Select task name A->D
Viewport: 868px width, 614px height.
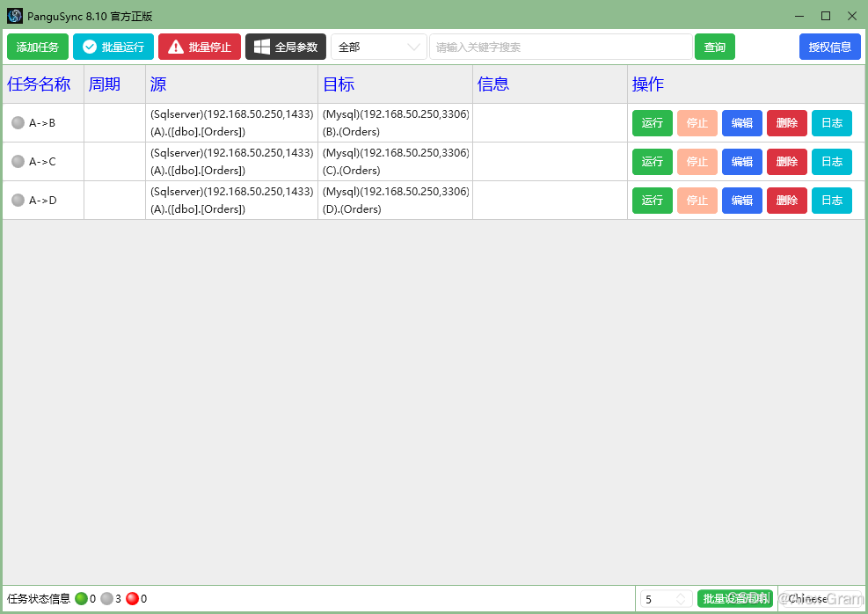42,201
